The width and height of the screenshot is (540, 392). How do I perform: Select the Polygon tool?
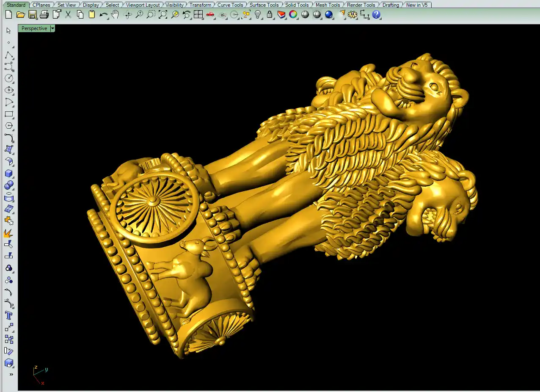[x=9, y=126]
